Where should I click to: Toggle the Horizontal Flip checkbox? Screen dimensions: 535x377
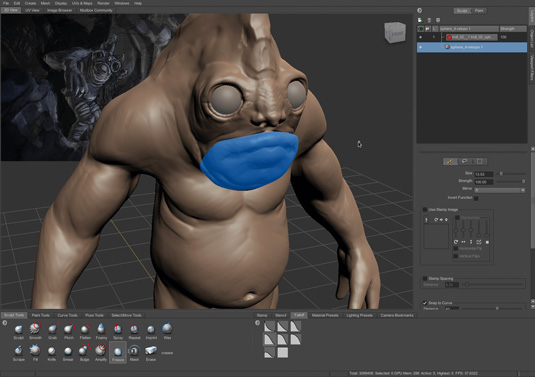[456, 249]
